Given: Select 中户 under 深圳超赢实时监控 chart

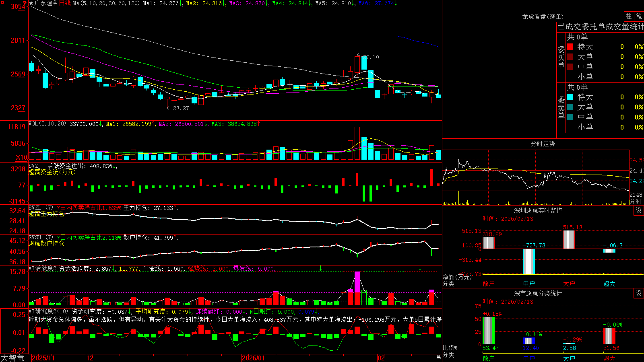Looking at the screenshot, I should (x=529, y=284).
